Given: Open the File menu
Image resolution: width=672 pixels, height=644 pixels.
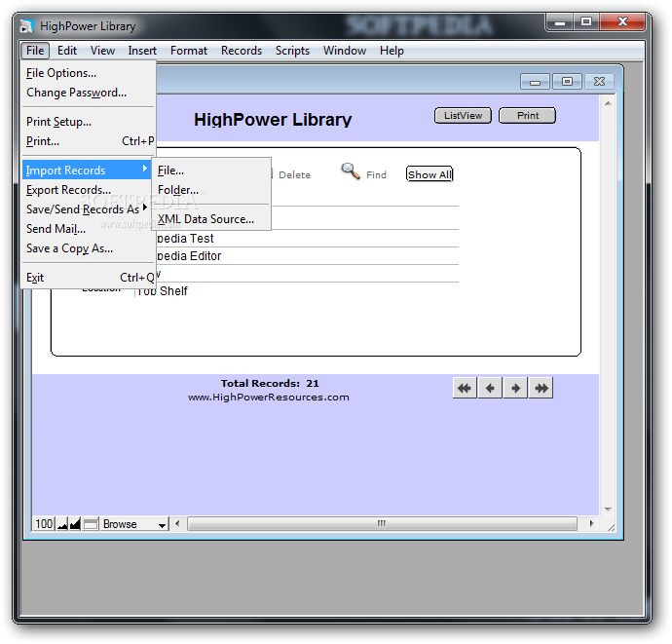Looking at the screenshot, I should click(35, 51).
